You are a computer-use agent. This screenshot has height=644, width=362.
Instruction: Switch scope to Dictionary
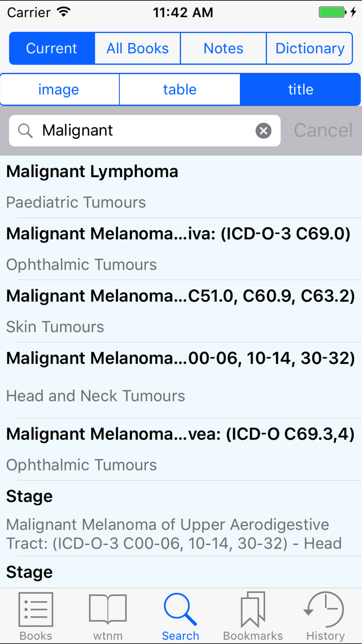coord(310,49)
